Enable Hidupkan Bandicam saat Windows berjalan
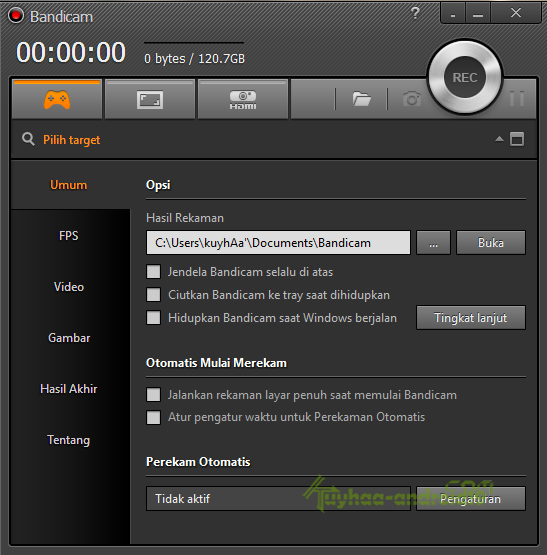Screen dimensions: 547x555 click(153, 317)
